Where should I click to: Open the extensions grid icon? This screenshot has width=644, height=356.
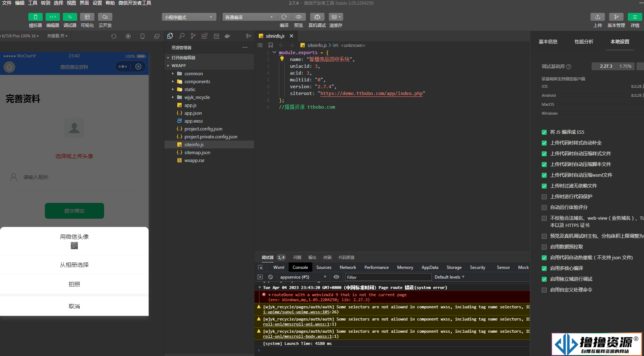[205, 36]
